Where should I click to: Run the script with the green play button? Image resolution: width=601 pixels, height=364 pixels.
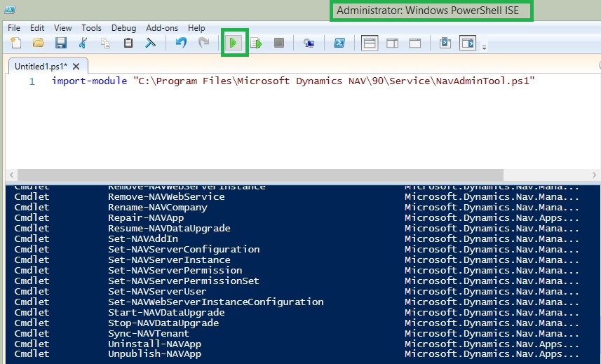(x=234, y=43)
